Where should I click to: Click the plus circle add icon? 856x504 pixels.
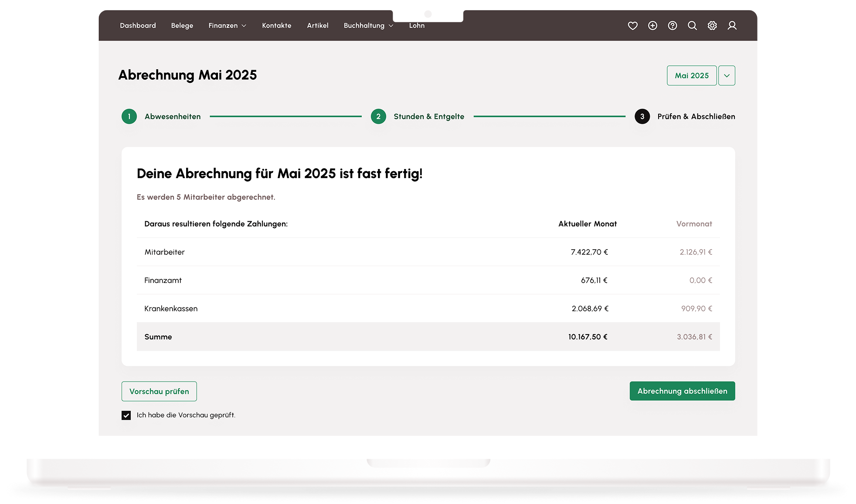652,26
